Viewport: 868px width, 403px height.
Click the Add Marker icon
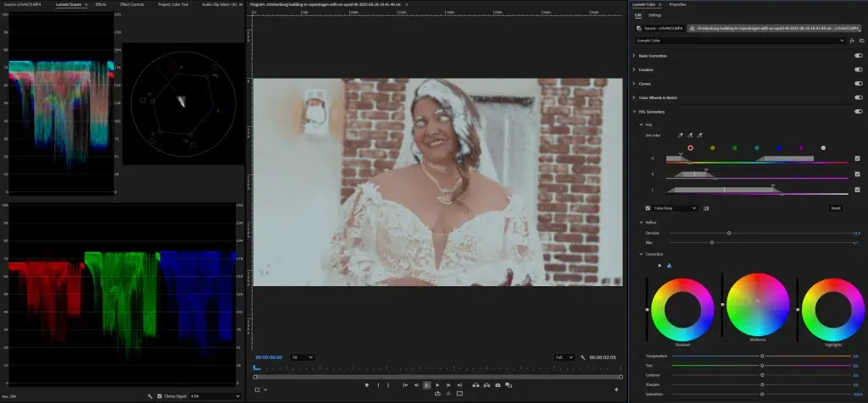coord(367,385)
